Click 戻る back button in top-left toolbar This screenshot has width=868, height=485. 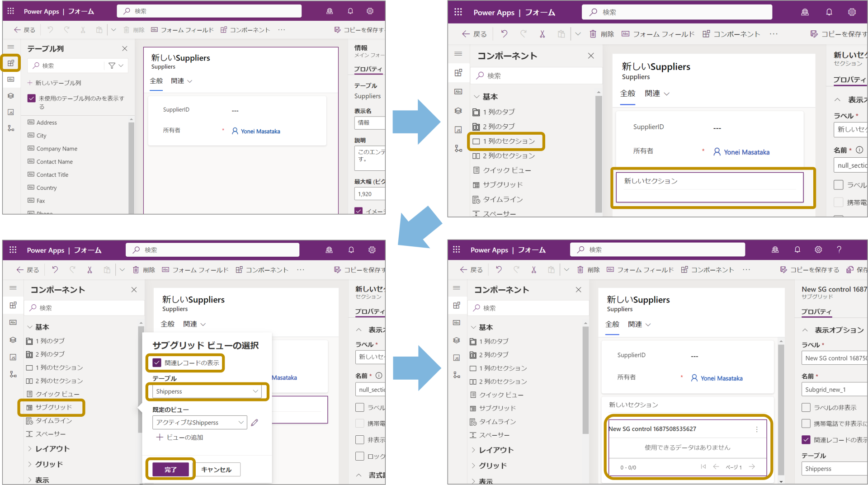click(24, 30)
